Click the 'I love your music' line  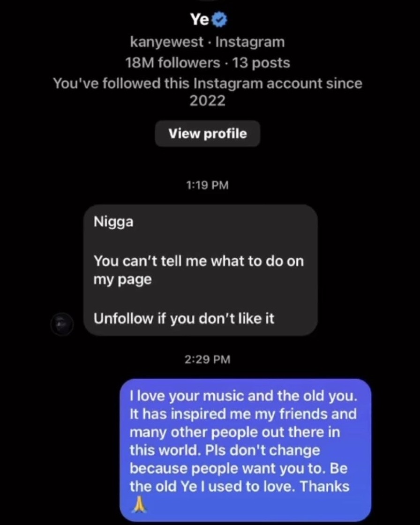click(x=244, y=396)
